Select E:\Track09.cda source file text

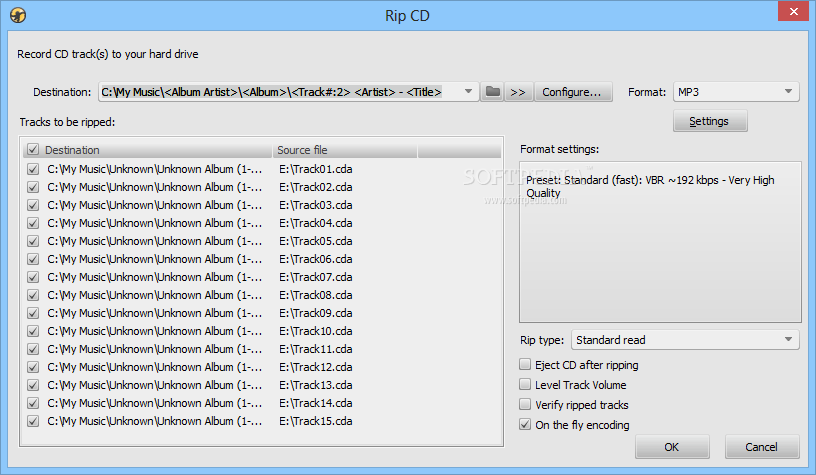coord(316,313)
